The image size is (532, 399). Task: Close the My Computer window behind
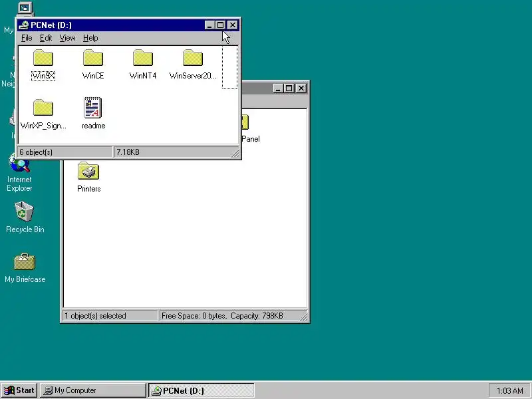301,88
